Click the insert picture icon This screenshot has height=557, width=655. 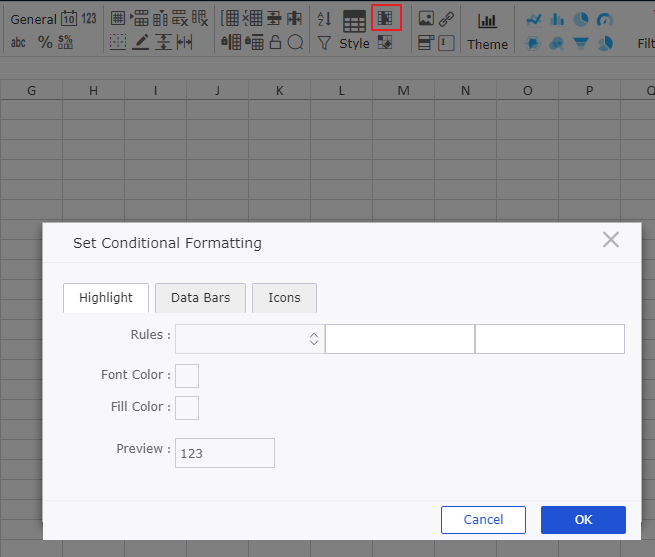[x=426, y=18]
